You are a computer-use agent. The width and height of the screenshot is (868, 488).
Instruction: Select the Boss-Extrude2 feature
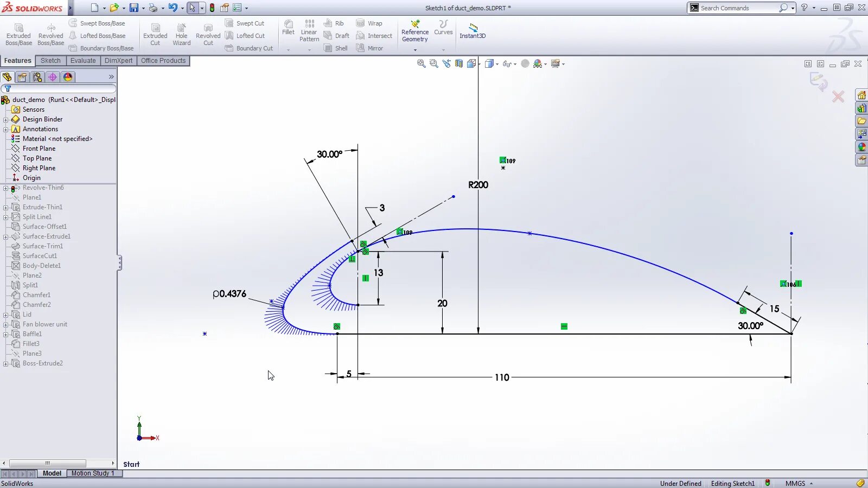click(x=42, y=363)
